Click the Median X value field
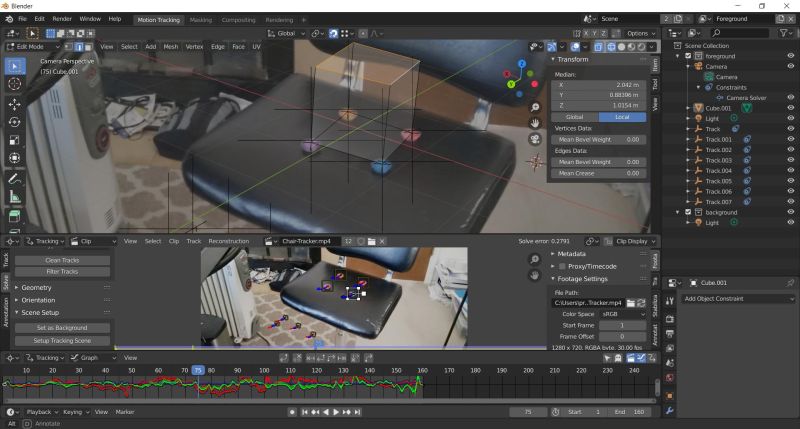This screenshot has width=800, height=429. (599, 85)
